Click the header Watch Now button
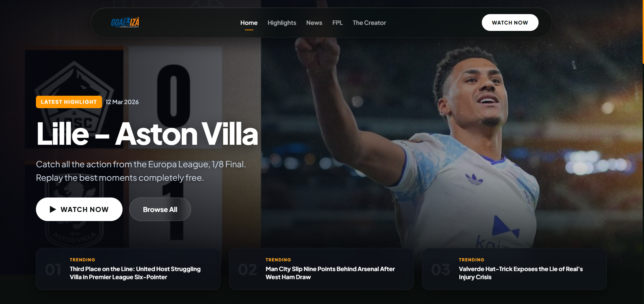This screenshot has width=644, height=304. point(510,23)
